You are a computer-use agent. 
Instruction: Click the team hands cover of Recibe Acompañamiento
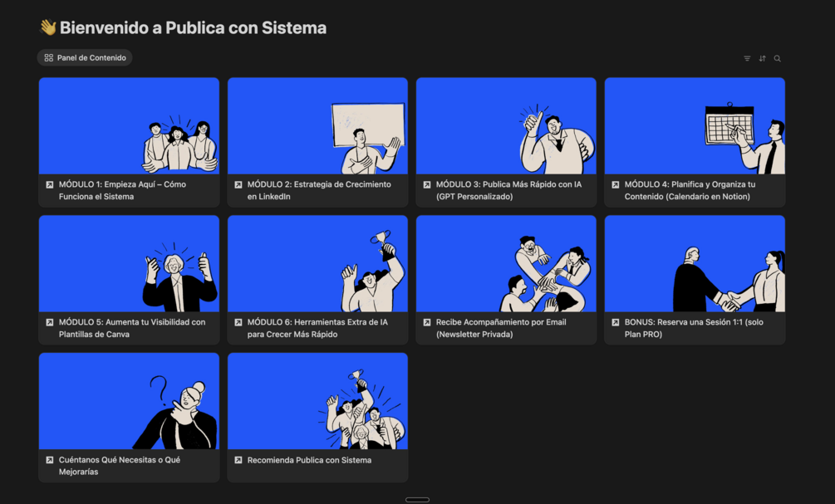coord(506,263)
